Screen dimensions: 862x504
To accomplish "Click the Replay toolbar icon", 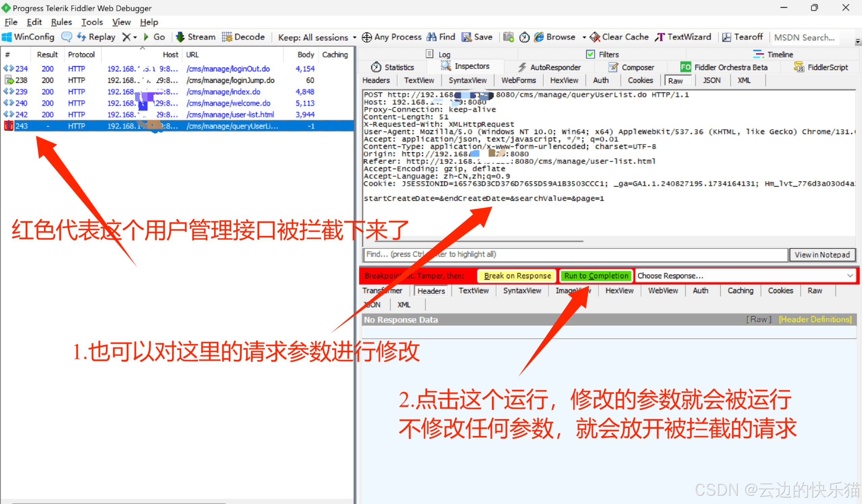I will 82,37.
